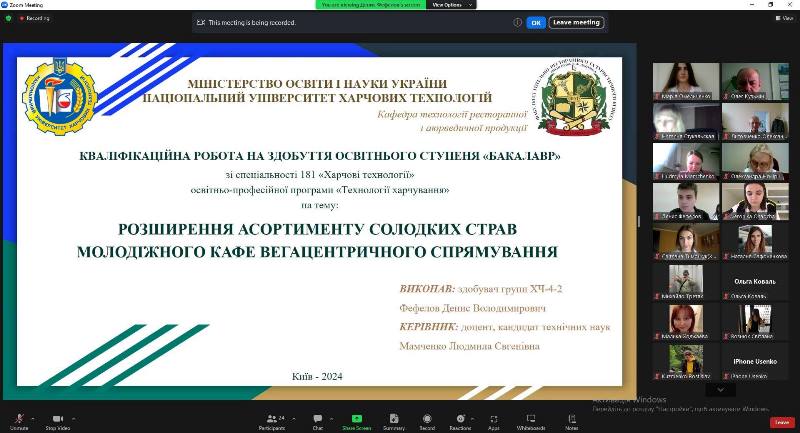Click the 'This meeting is being recorded.' text
The image size is (800, 433).
click(x=252, y=22)
